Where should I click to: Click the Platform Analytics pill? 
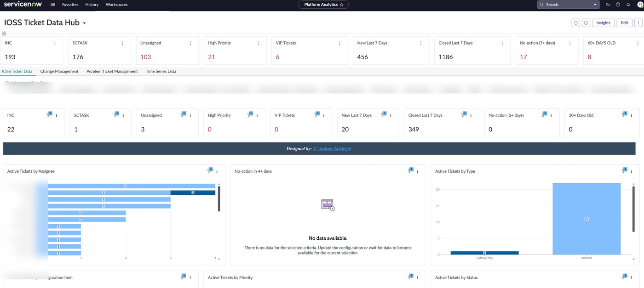323,5
